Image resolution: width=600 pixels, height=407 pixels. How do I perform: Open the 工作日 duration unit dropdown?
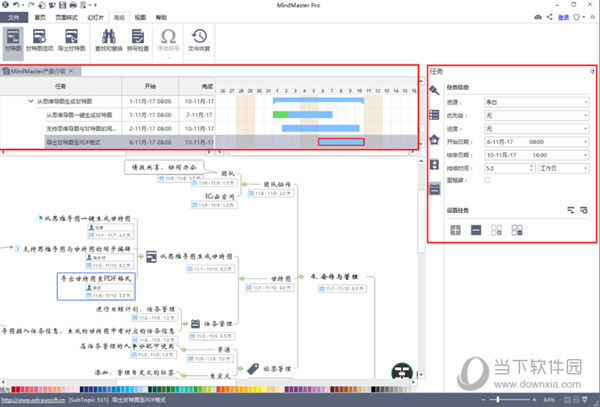pyautogui.click(x=564, y=168)
